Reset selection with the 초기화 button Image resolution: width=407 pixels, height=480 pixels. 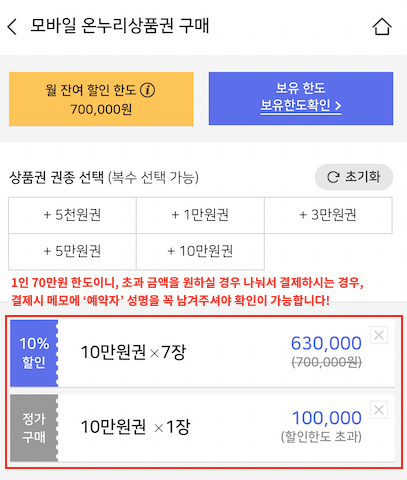354,177
